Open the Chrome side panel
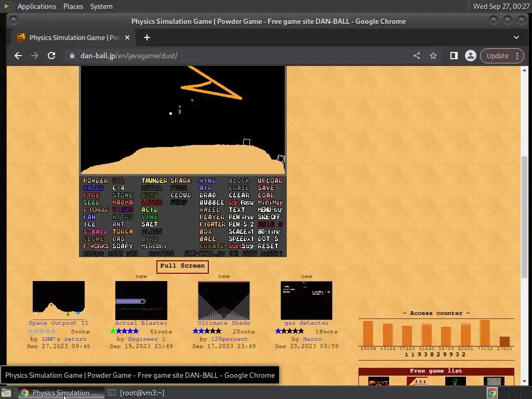The width and height of the screenshot is (532, 399). pyautogui.click(x=454, y=56)
